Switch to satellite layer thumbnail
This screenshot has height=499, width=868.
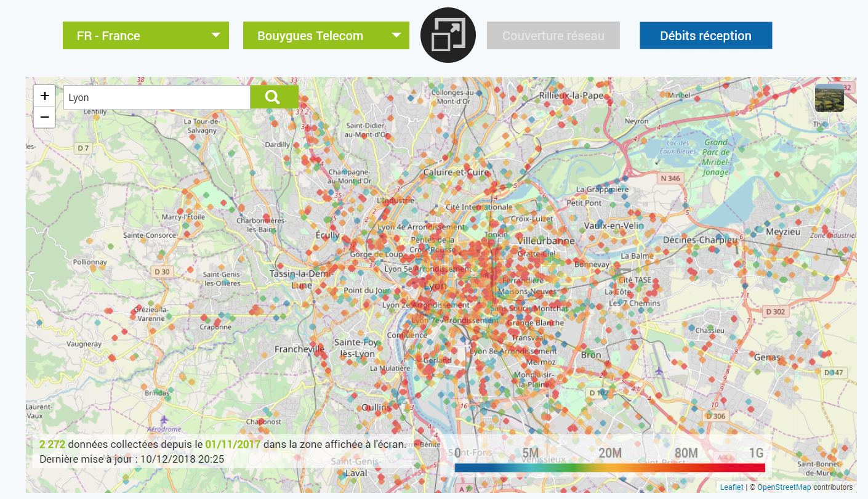click(829, 98)
